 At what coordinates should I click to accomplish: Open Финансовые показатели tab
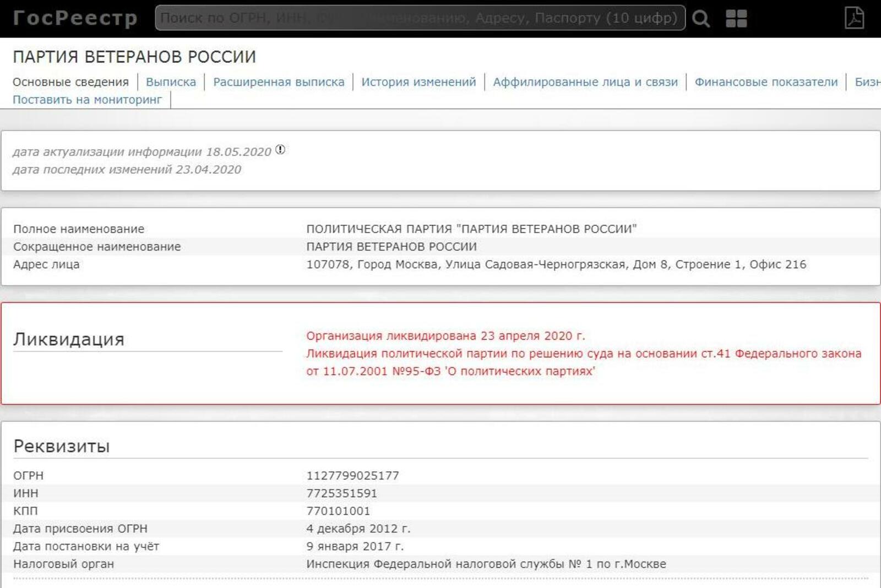766,82
